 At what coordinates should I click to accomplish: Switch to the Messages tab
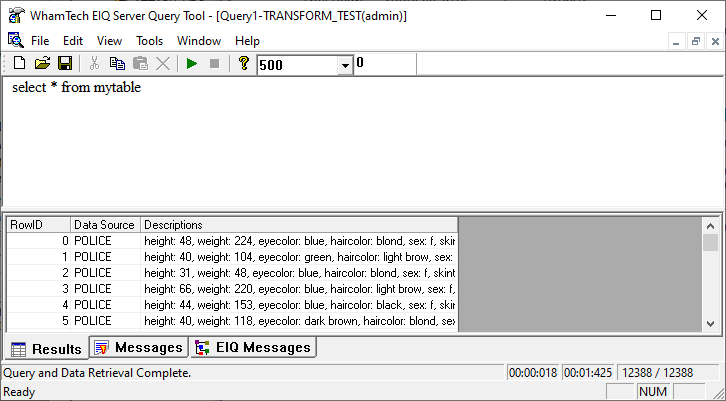click(138, 347)
